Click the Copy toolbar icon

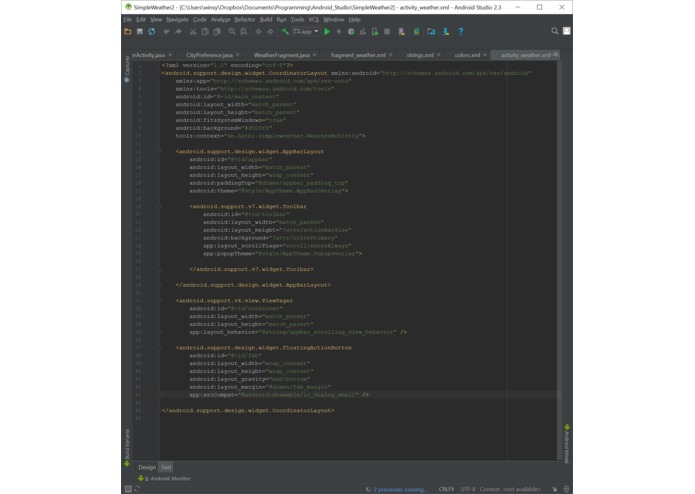click(x=205, y=31)
